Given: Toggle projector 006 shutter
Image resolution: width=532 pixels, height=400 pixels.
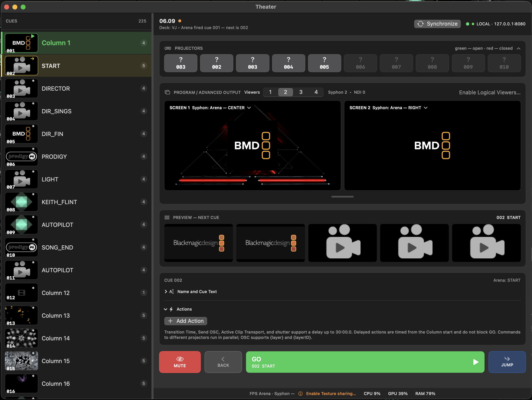Looking at the screenshot, I should 360,63.
